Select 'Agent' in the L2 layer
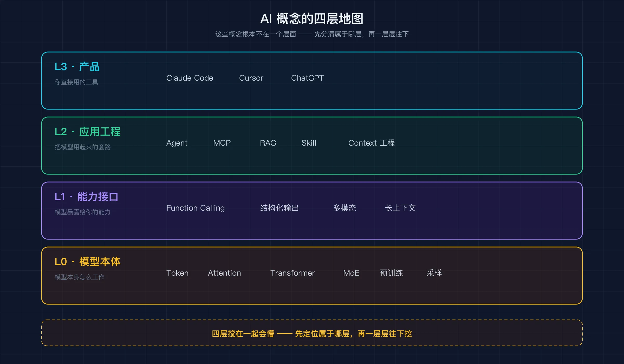The width and height of the screenshot is (624, 364). tap(177, 143)
